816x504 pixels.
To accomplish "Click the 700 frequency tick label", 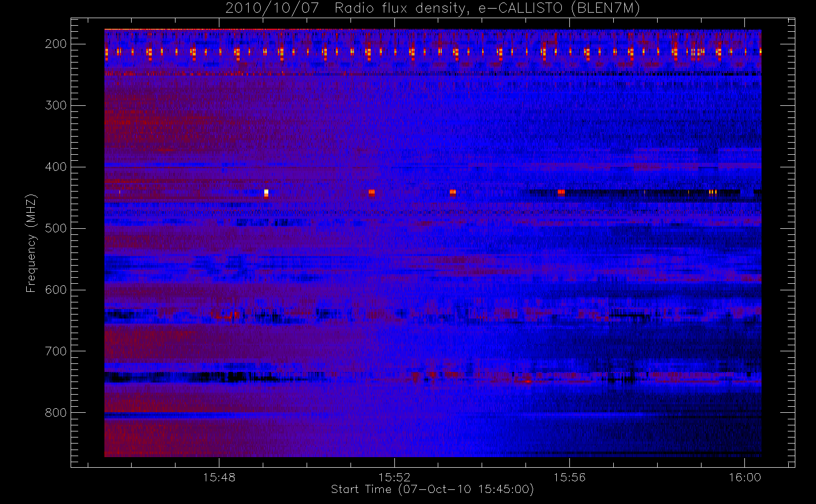I will (x=56, y=351).
